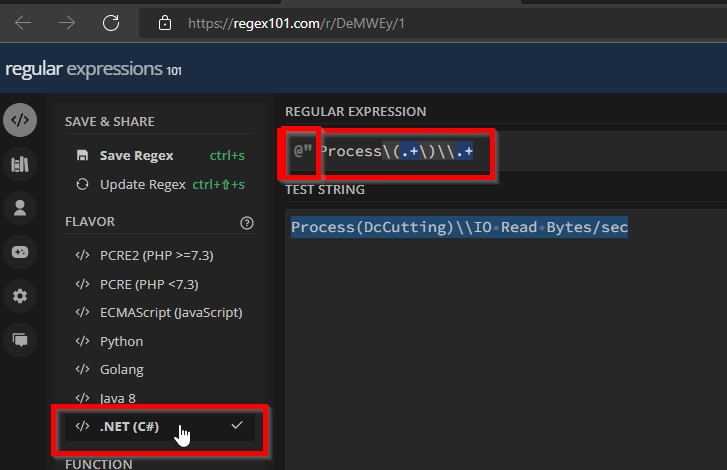Click the code icon beside Golang

(83, 369)
